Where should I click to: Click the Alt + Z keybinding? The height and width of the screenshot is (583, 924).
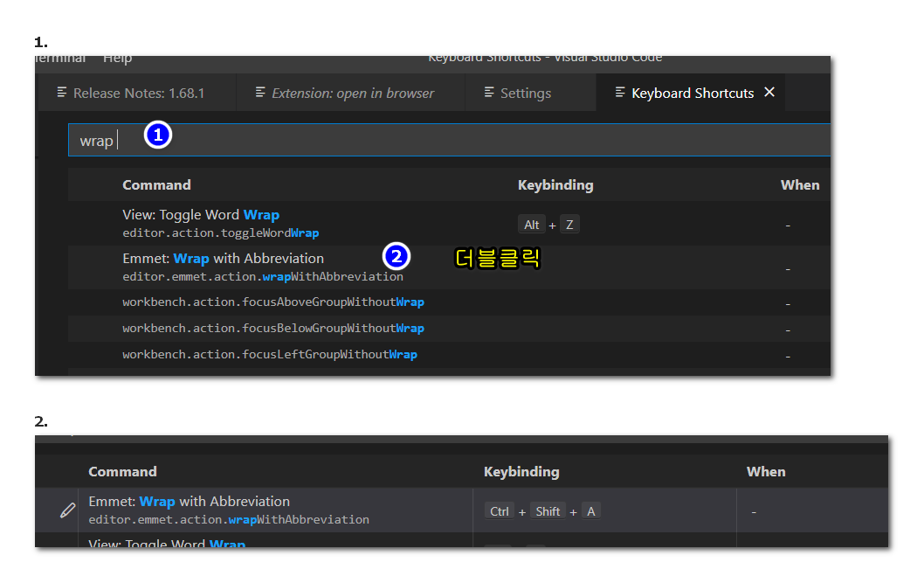(548, 225)
